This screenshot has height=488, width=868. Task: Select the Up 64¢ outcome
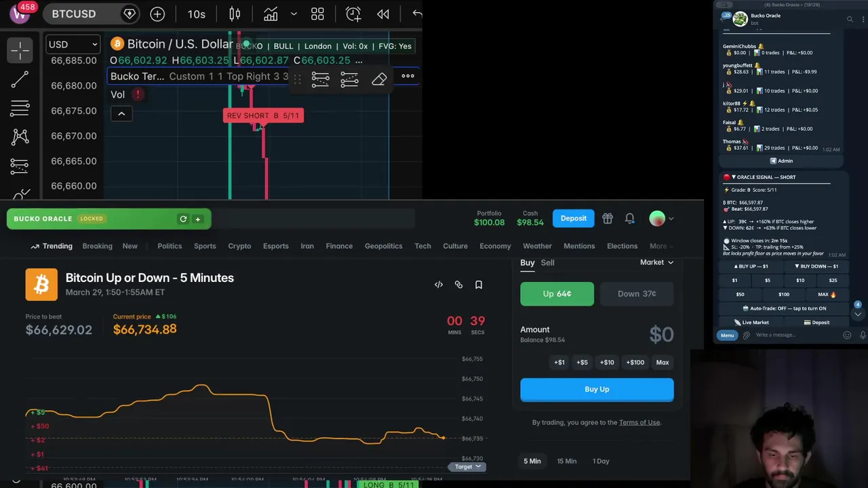point(557,294)
